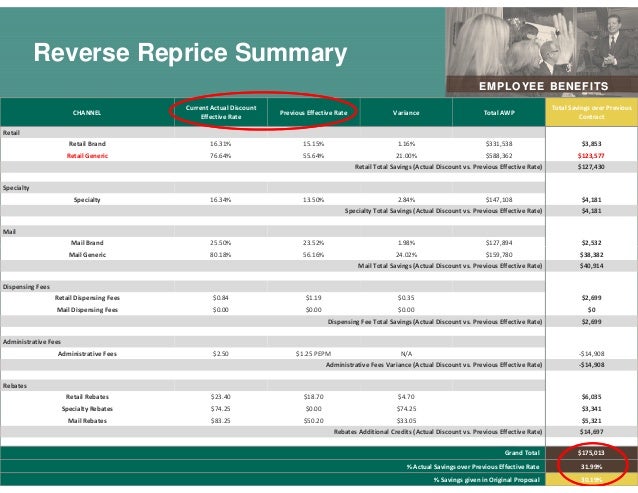Click the 'Retail Brand' row label
Image resolution: width=638 pixels, height=493 pixels.
[87, 144]
